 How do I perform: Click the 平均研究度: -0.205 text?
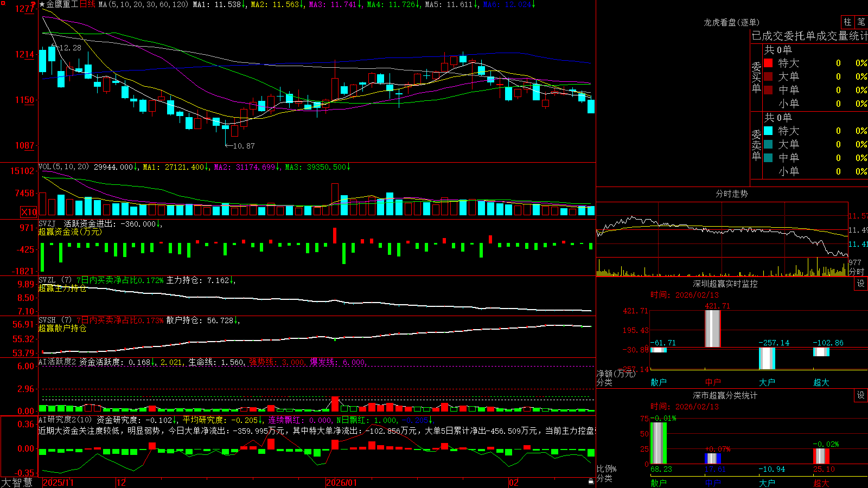coord(222,420)
